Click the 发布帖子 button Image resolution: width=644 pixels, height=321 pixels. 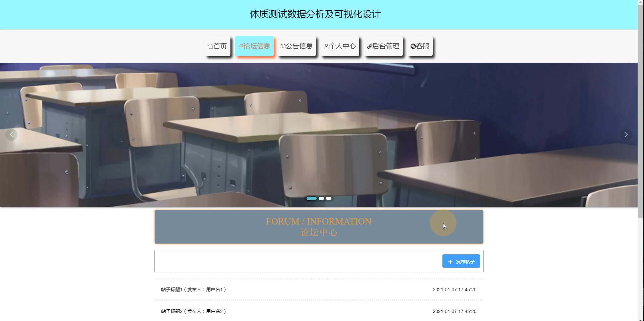461,261
